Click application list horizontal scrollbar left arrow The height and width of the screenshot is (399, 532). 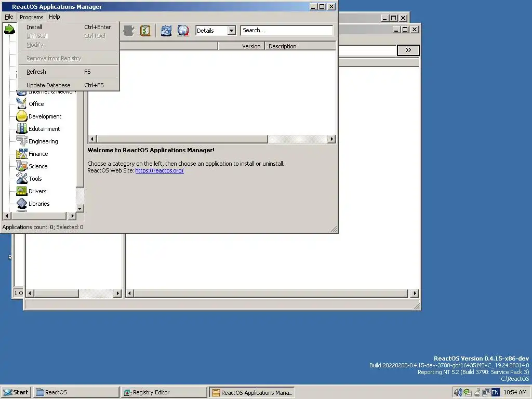coord(92,139)
